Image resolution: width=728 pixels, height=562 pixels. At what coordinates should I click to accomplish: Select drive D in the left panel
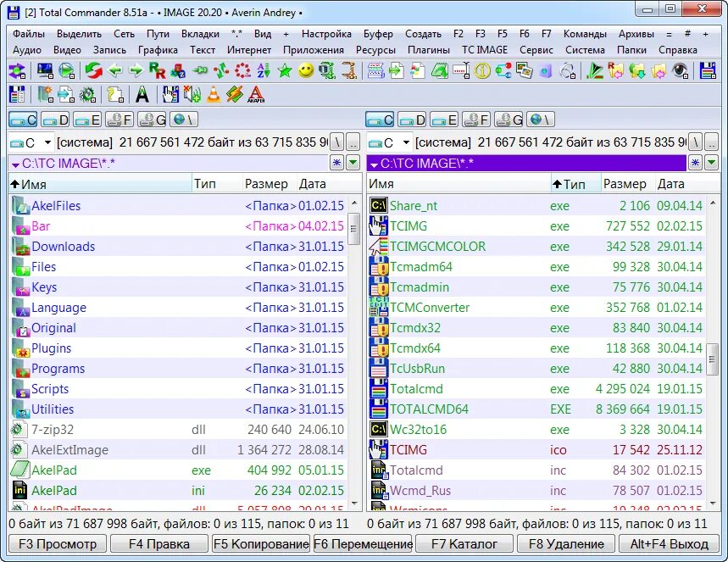click(55, 120)
